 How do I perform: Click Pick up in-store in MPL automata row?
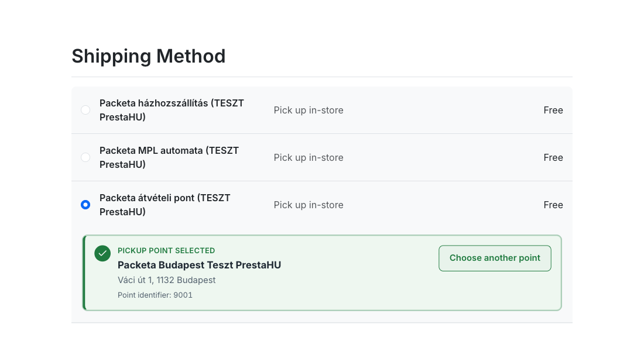click(x=309, y=157)
